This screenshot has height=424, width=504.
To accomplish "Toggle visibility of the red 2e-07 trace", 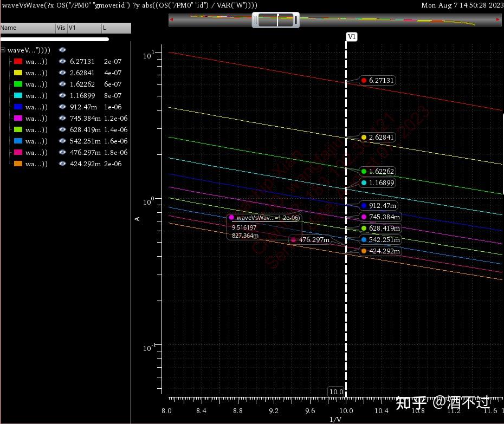I will coord(62,62).
